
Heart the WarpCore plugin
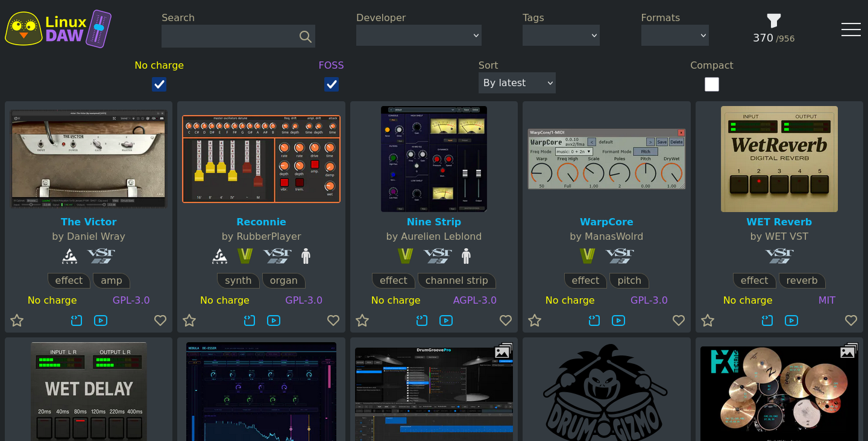pos(679,321)
